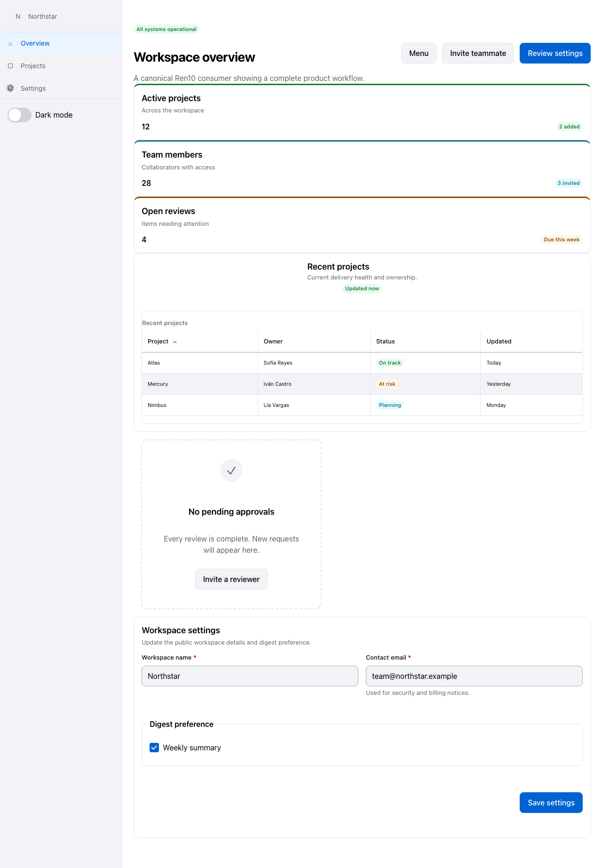Click the Status column header
This screenshot has height=868, width=602.
pos(426,342)
